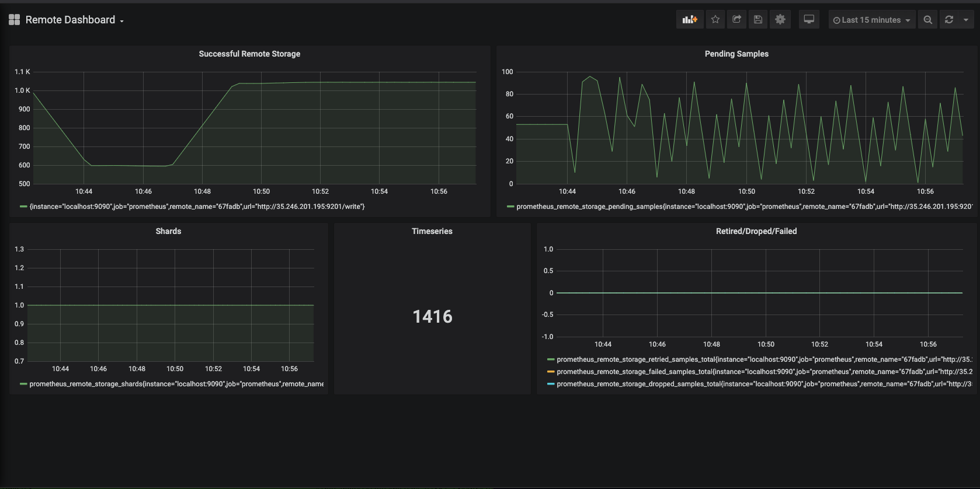Open refresh interval dropdown arrow
The height and width of the screenshot is (489, 980).
tap(966, 19)
